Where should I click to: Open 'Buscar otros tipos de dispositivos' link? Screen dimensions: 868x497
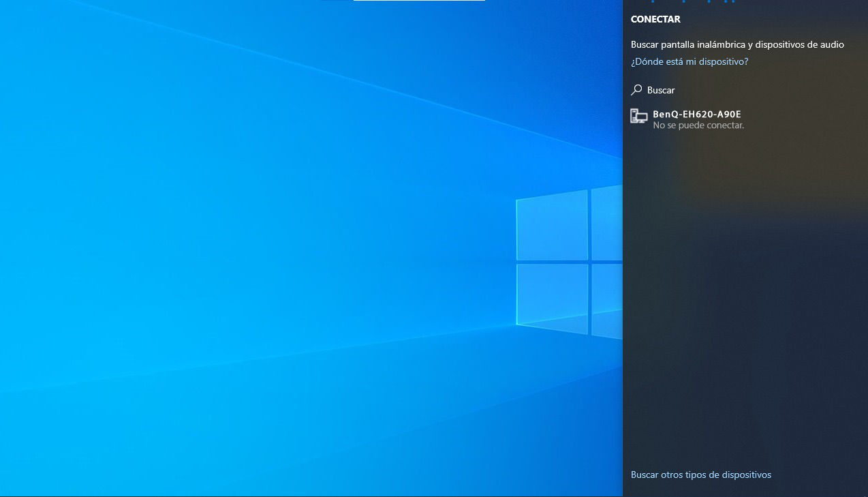click(701, 475)
